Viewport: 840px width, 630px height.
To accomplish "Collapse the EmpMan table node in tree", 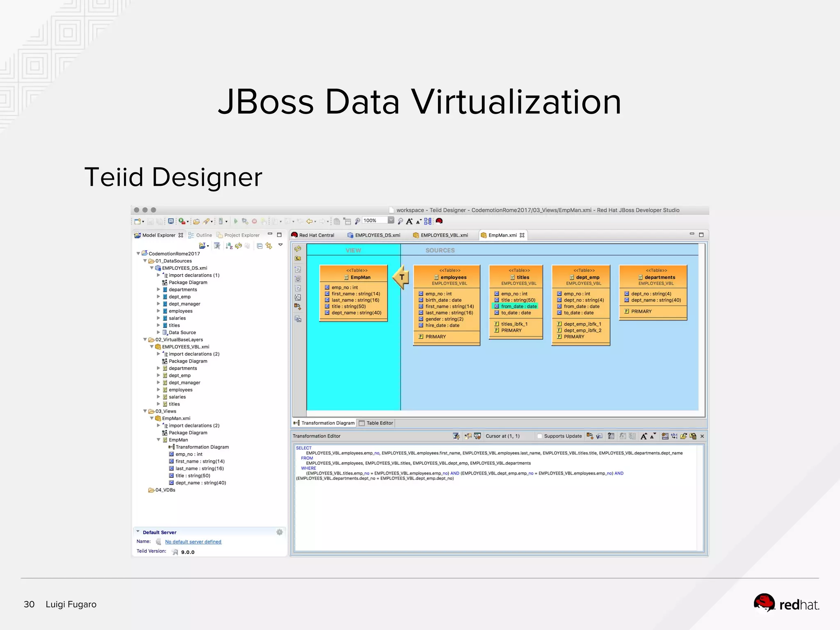I will point(158,440).
